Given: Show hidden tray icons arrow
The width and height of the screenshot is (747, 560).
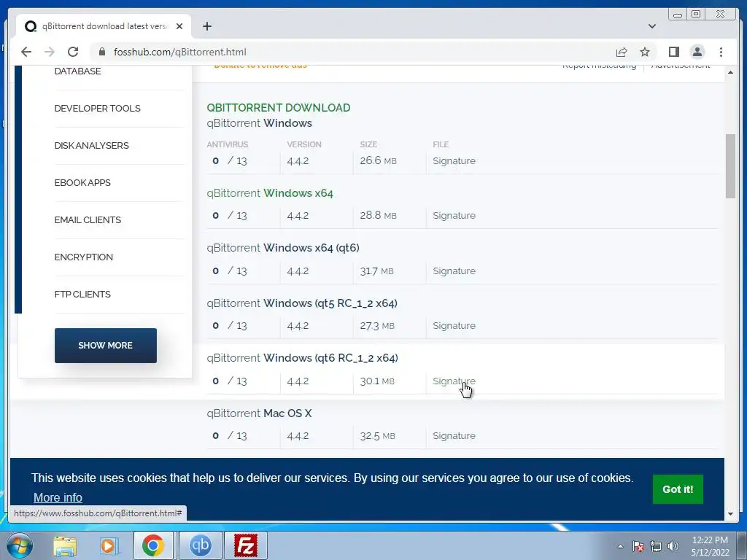Looking at the screenshot, I should tap(620, 546).
